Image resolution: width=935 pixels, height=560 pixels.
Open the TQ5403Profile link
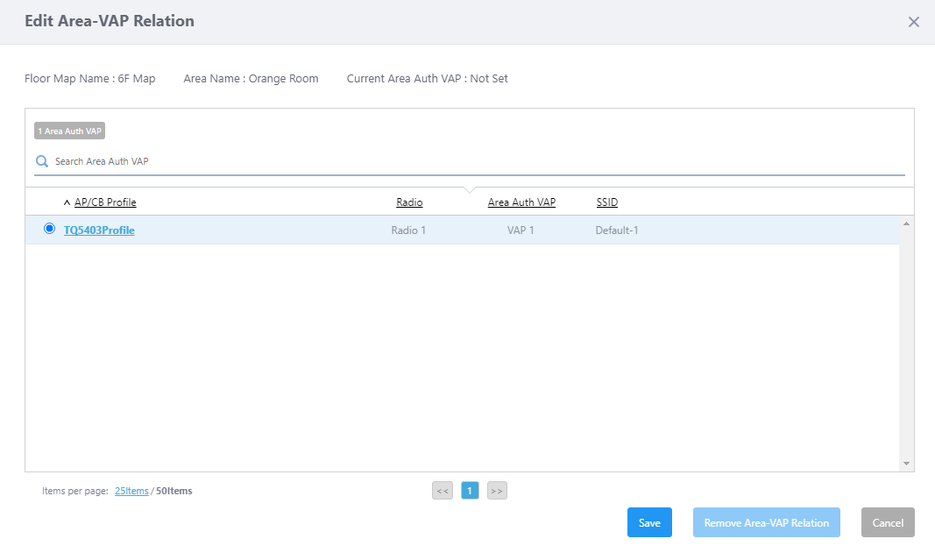99,230
